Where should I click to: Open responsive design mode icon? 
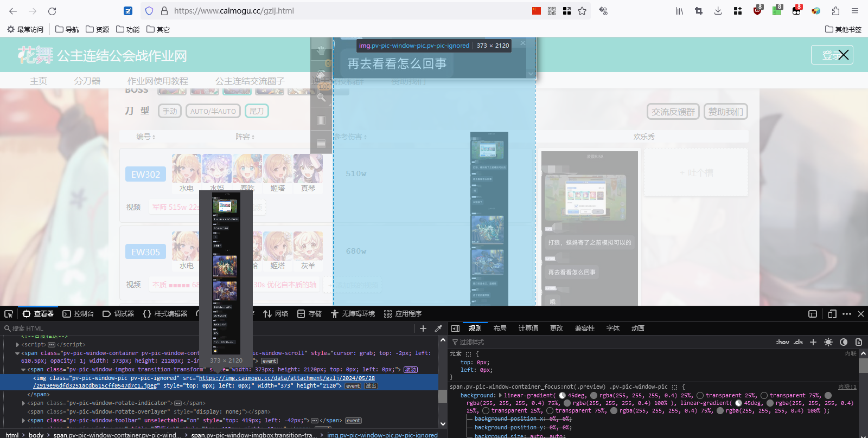(x=832, y=314)
